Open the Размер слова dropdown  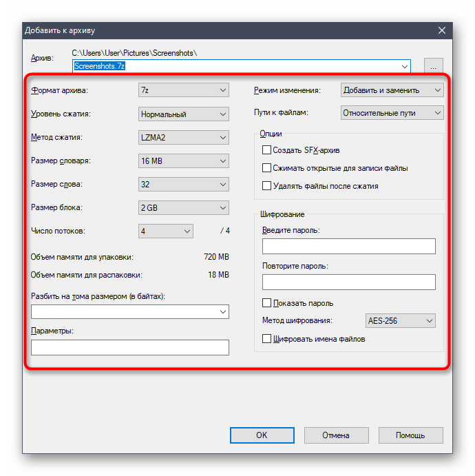184,184
